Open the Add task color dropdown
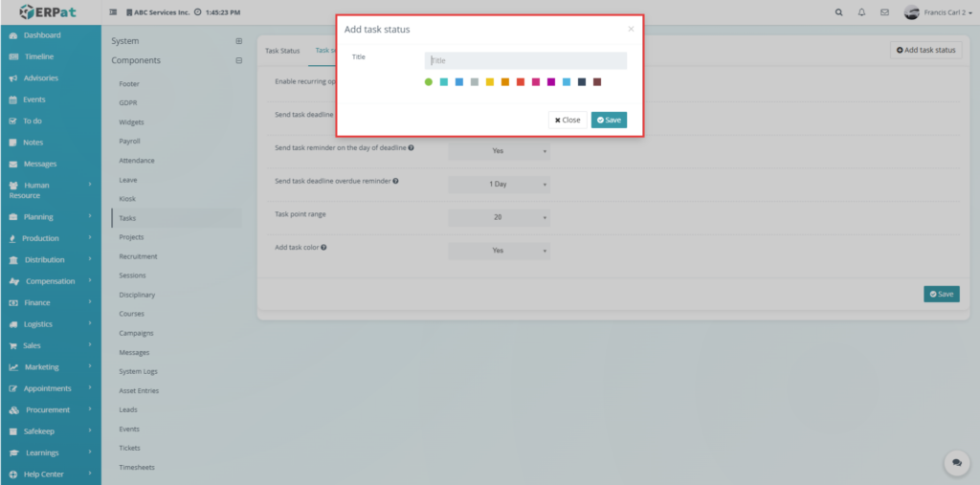Viewport: 980px width, 485px height. [499, 251]
